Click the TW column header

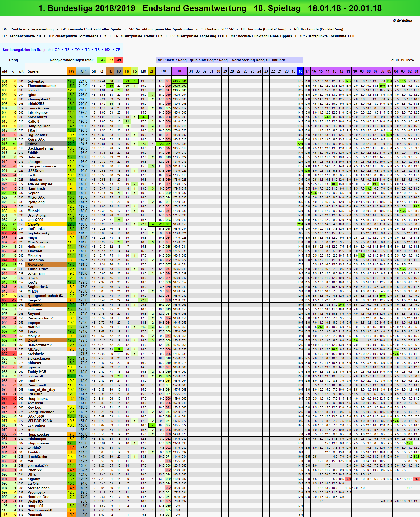(71, 71)
